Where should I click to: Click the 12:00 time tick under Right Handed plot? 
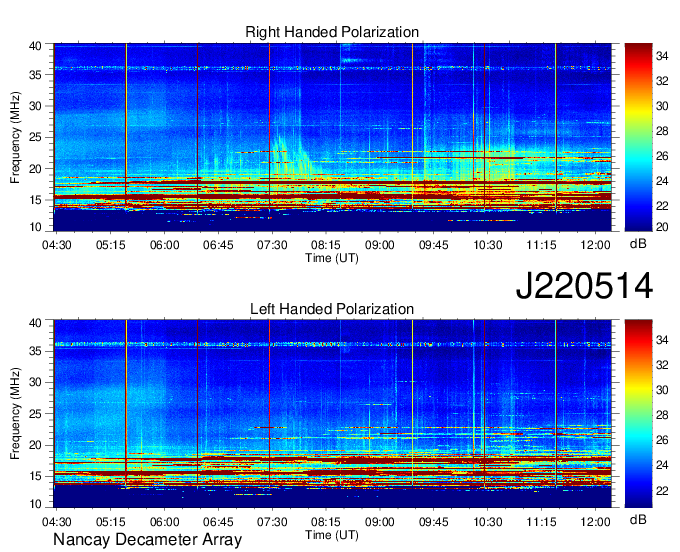595,245
